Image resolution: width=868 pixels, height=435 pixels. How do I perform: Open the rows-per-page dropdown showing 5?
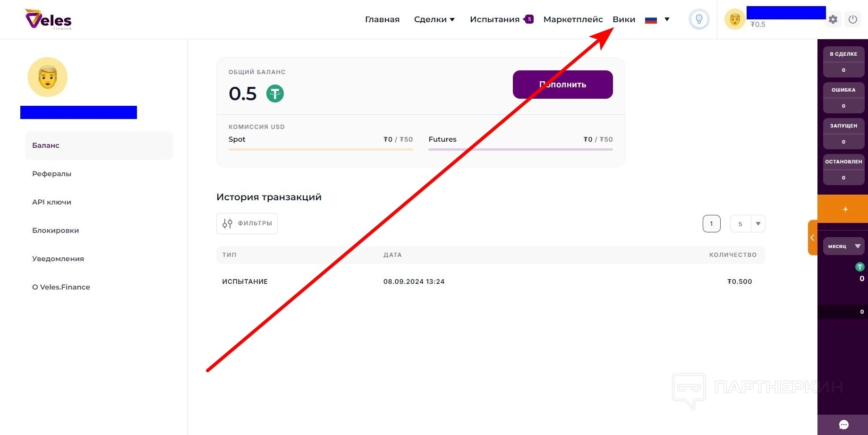pos(748,224)
